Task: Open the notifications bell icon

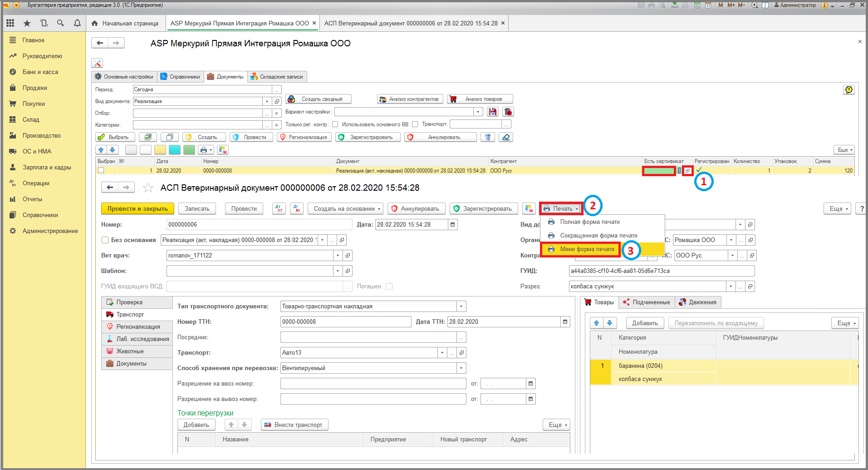Action: tap(77, 23)
